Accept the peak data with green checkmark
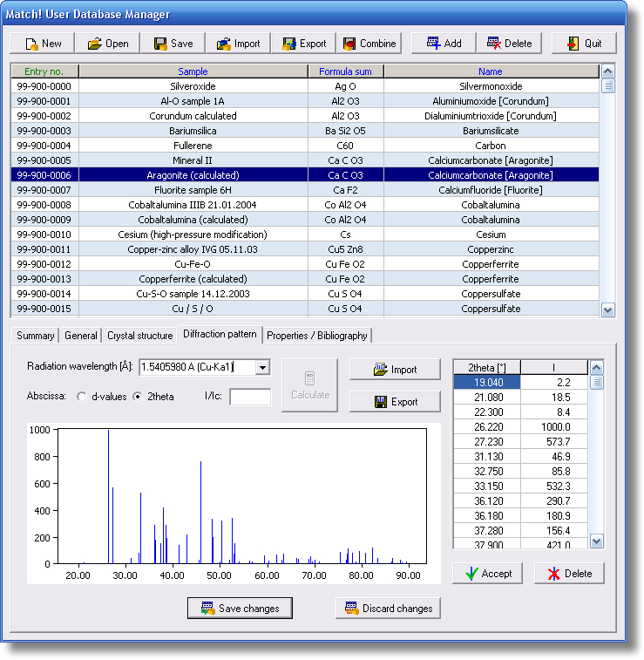644x660 pixels. 487,574
